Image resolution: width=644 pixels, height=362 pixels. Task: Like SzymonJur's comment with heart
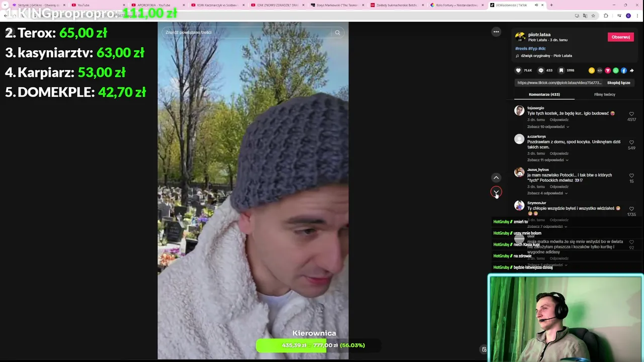pyautogui.click(x=631, y=209)
